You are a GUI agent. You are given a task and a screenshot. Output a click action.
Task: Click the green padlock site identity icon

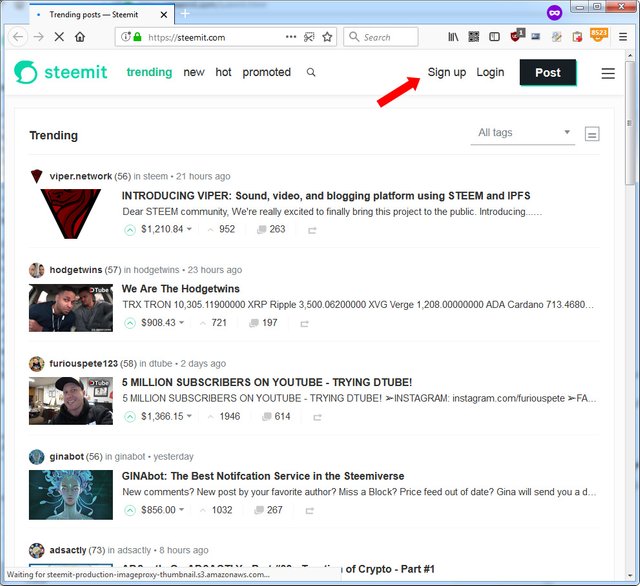tap(138, 37)
